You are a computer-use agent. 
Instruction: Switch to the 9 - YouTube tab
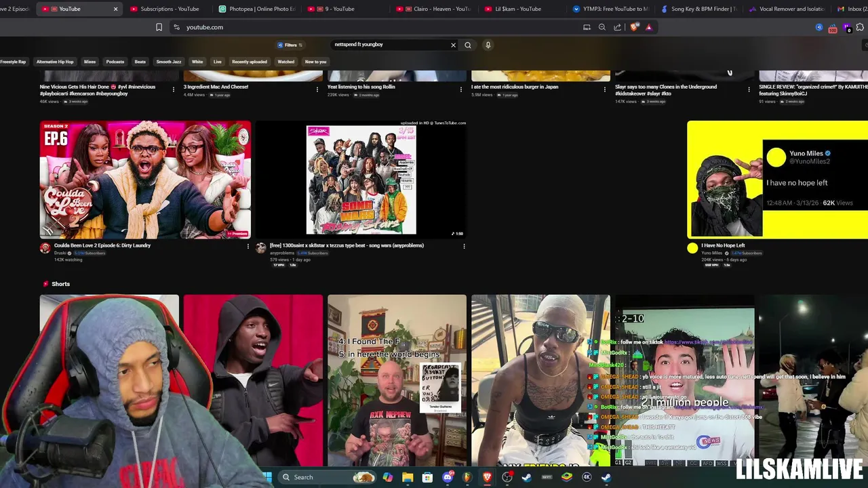pyautogui.click(x=346, y=9)
